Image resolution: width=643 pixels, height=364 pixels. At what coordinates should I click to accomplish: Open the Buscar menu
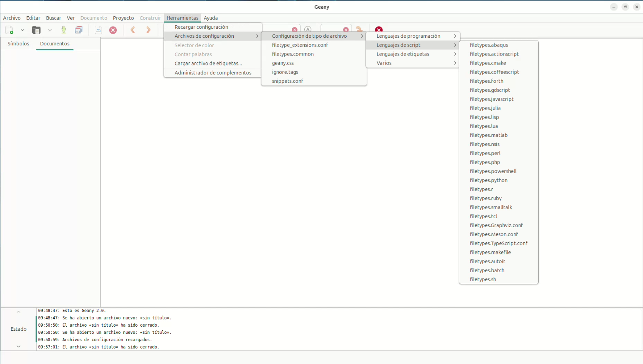[53, 18]
